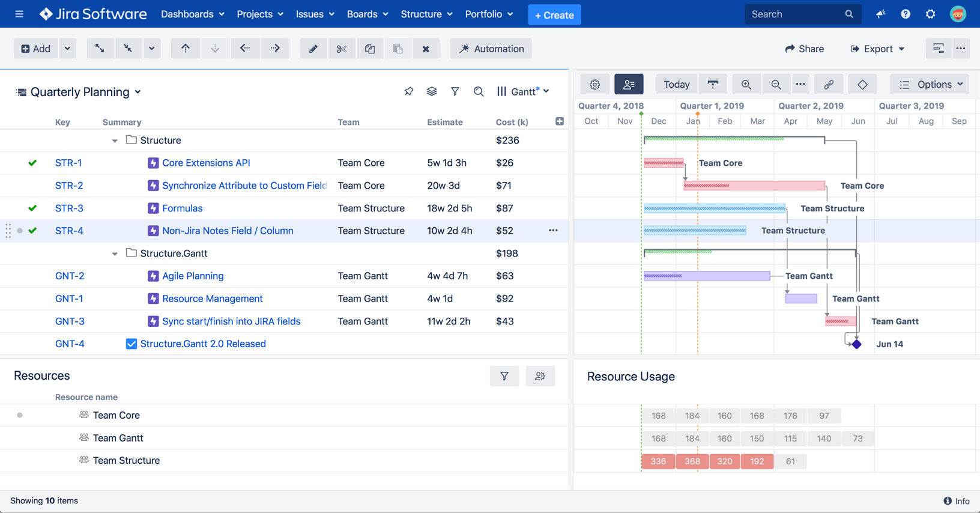Image resolution: width=980 pixels, height=513 pixels.
Task: Click the Sync start/finish red Gantt bar
Action: point(841,321)
